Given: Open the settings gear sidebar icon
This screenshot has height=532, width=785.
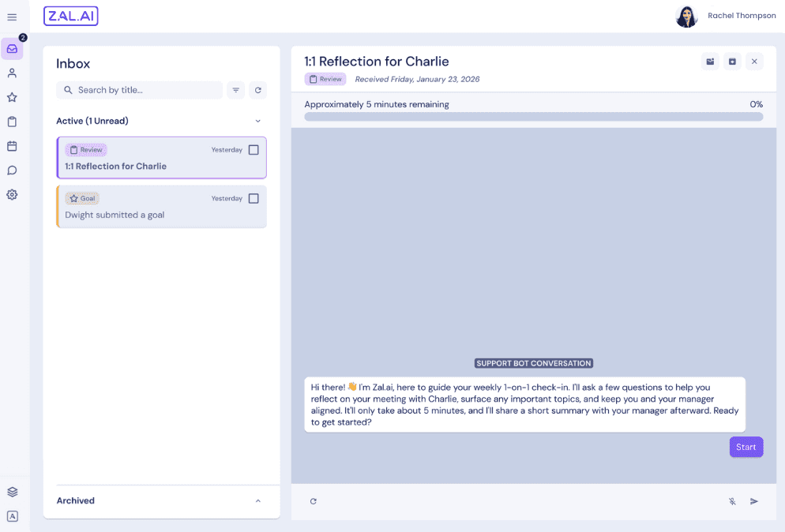Looking at the screenshot, I should coord(12,195).
